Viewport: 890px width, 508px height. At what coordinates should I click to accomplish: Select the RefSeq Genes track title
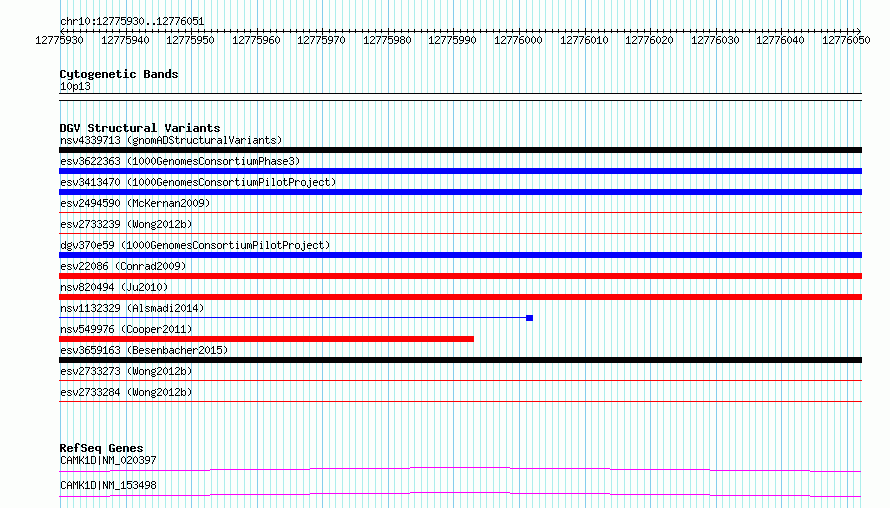(101, 448)
